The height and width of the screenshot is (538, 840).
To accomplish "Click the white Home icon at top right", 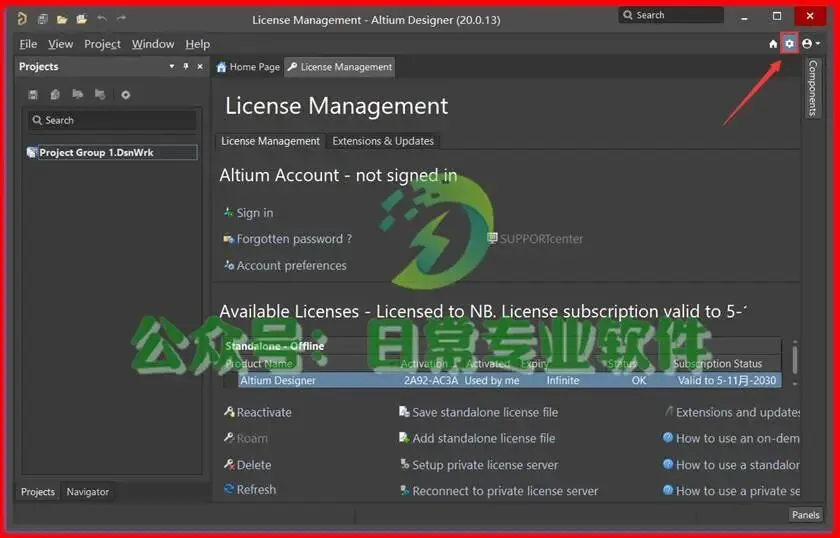I will click(773, 44).
